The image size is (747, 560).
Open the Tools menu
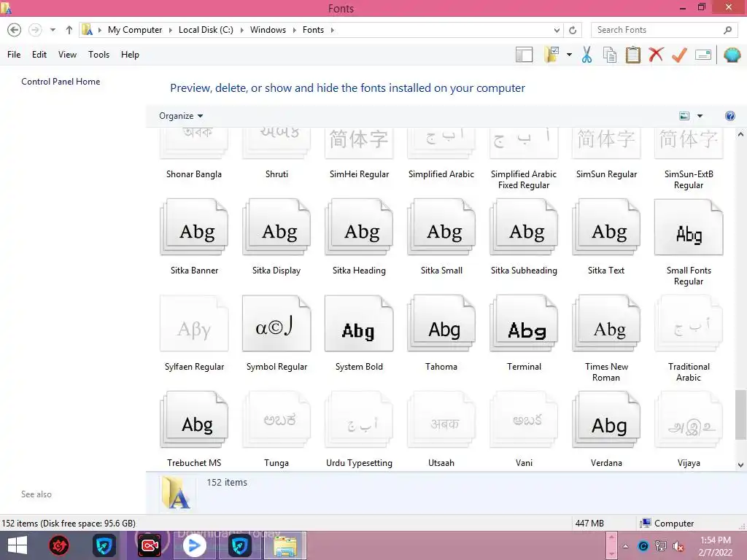coord(98,55)
